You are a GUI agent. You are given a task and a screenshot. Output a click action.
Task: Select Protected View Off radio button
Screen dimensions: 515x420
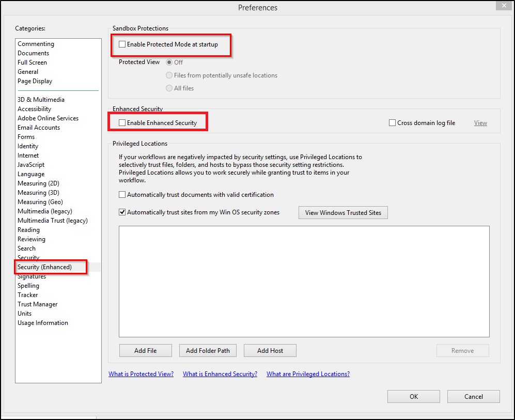click(x=169, y=62)
